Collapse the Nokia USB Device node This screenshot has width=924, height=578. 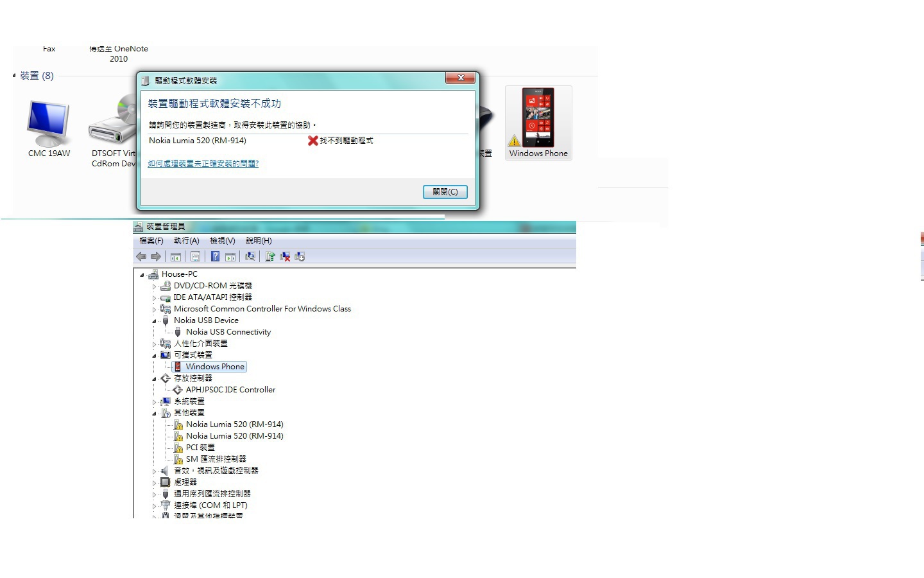[154, 321]
